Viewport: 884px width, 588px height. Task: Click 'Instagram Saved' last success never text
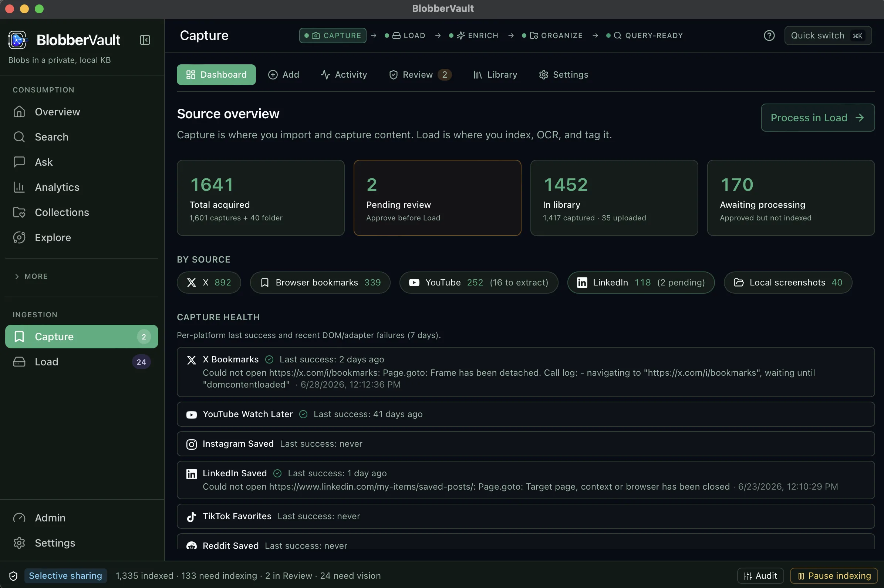tap(321, 444)
